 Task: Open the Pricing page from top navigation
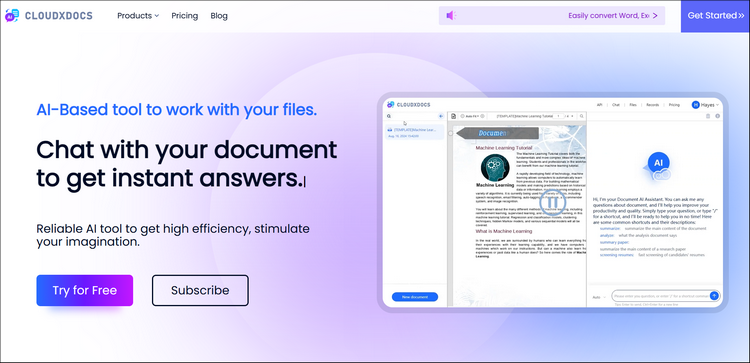[185, 16]
